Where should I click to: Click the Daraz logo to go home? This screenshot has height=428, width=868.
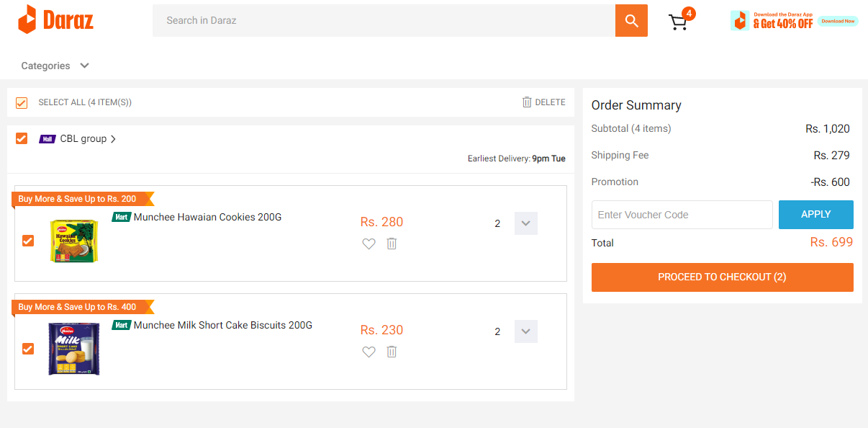tap(56, 19)
